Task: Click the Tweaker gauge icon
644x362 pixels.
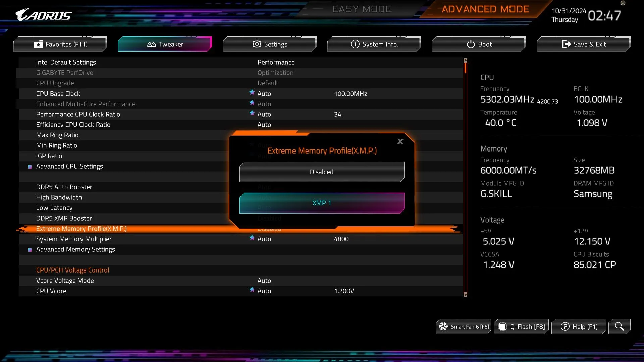Action: coord(152,44)
